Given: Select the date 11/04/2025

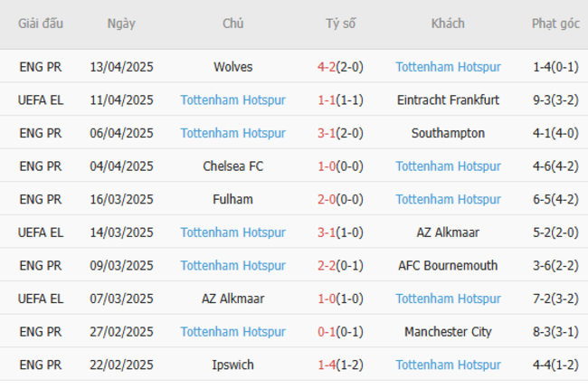Looking at the screenshot, I should tap(122, 100).
